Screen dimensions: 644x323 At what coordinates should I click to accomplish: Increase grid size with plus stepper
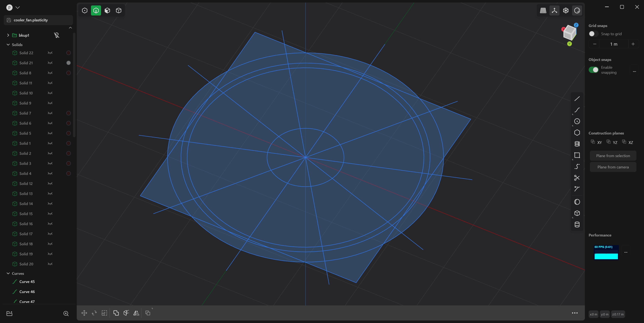pos(633,44)
